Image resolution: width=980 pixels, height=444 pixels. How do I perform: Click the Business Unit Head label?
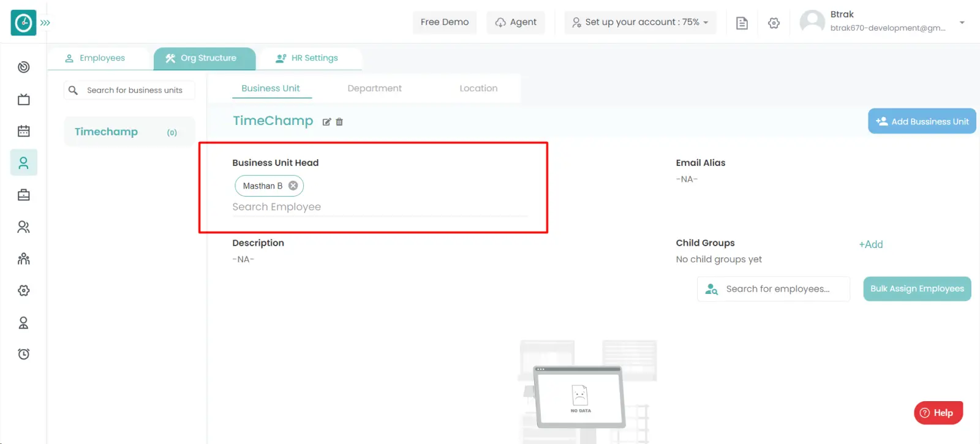click(x=275, y=163)
